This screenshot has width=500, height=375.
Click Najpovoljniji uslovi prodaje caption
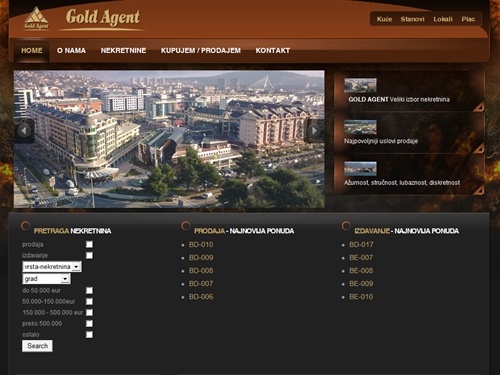[x=381, y=141]
